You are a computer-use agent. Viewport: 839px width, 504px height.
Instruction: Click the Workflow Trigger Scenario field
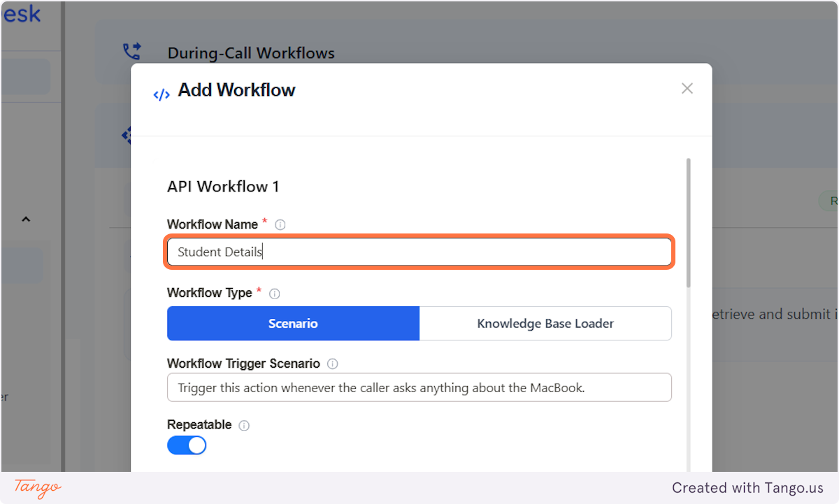pyautogui.click(x=419, y=387)
